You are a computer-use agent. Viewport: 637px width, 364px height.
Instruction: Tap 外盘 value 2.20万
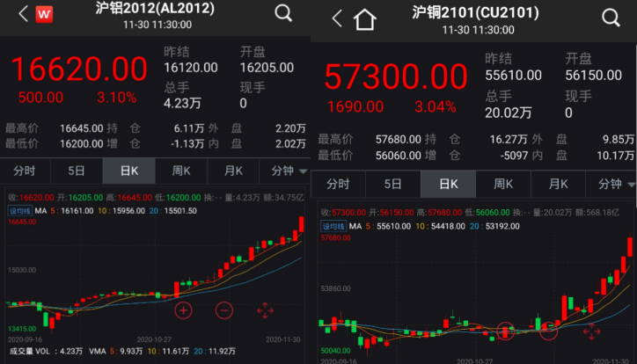[x=290, y=128]
